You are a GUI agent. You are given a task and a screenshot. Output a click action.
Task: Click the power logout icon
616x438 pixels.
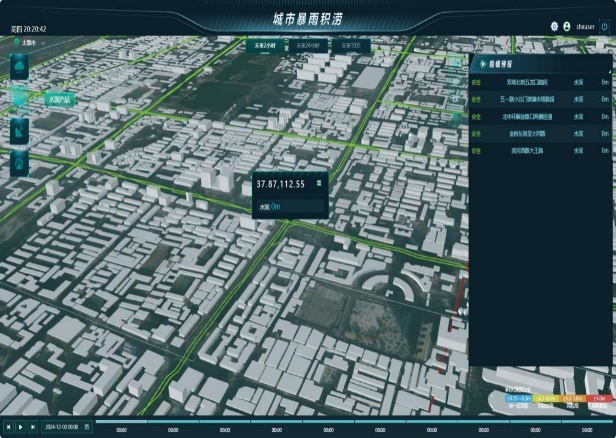[604, 26]
